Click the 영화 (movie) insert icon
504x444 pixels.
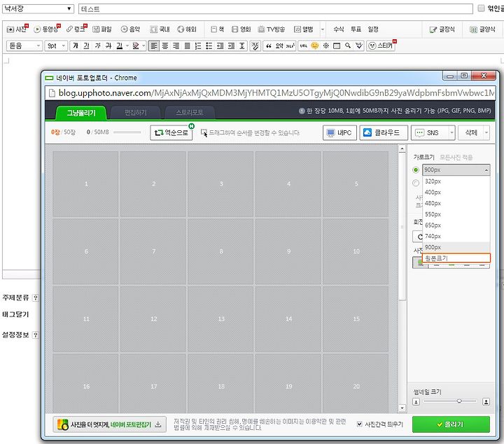pyautogui.click(x=241, y=29)
